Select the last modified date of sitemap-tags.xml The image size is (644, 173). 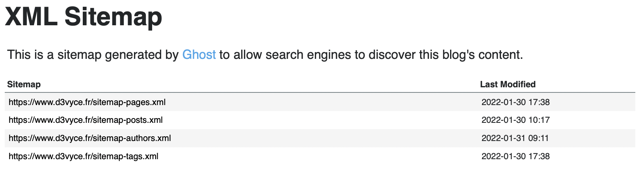tap(516, 156)
